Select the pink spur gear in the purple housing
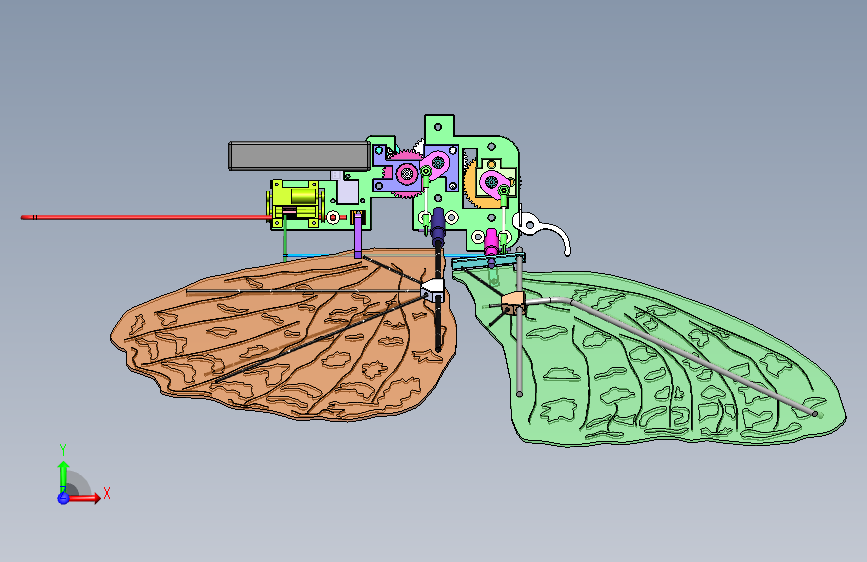 (407, 174)
